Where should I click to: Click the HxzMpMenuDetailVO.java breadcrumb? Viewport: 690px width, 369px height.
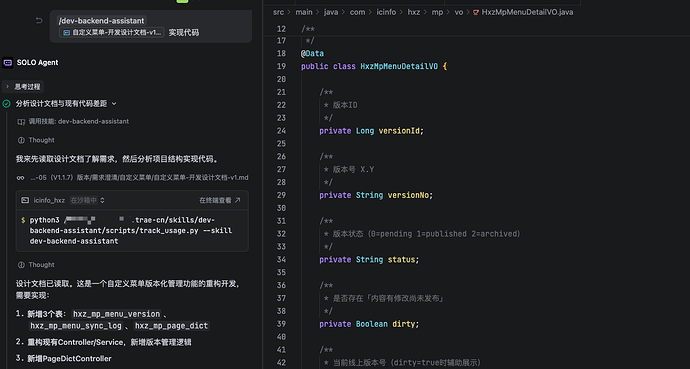point(527,12)
